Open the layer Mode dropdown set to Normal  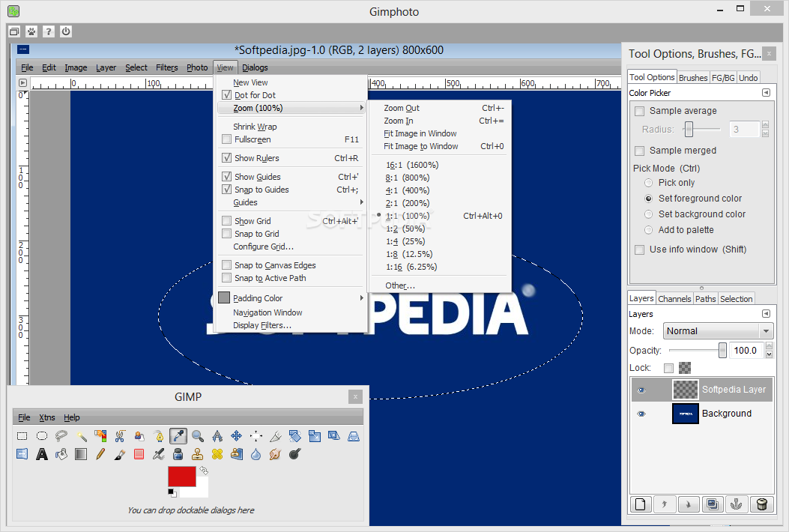[718, 330]
